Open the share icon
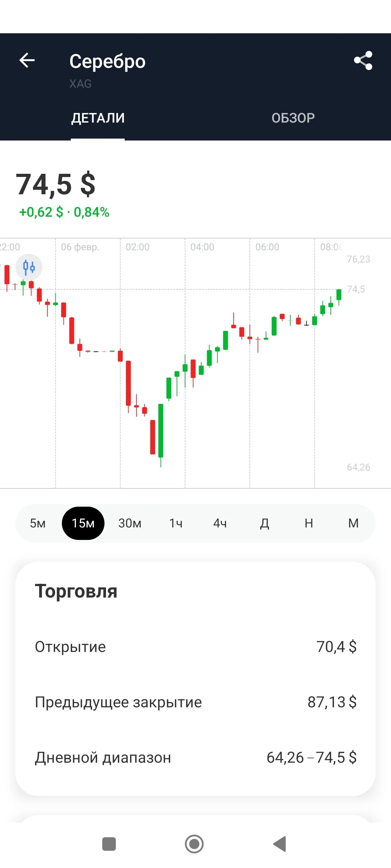This screenshot has width=391, height=868. 363,61
